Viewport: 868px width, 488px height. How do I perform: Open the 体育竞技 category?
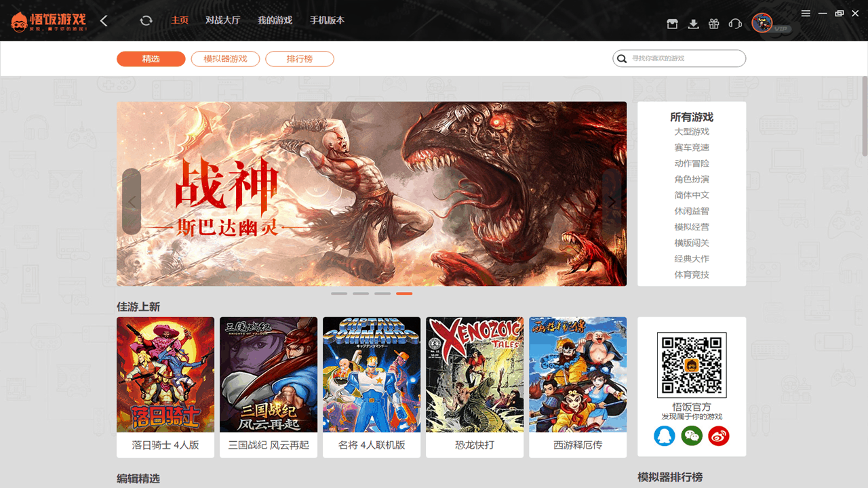pos(692,275)
